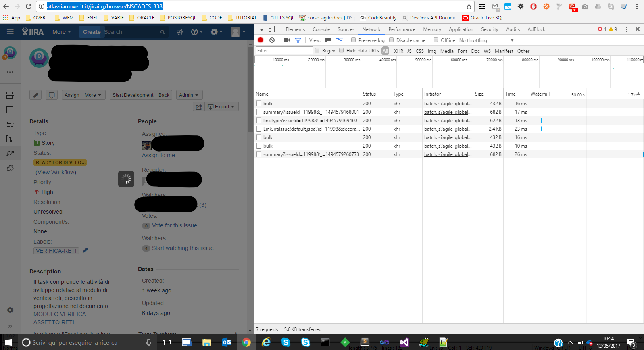
Task: Tick the Offline checkbox
Action: pos(436,40)
